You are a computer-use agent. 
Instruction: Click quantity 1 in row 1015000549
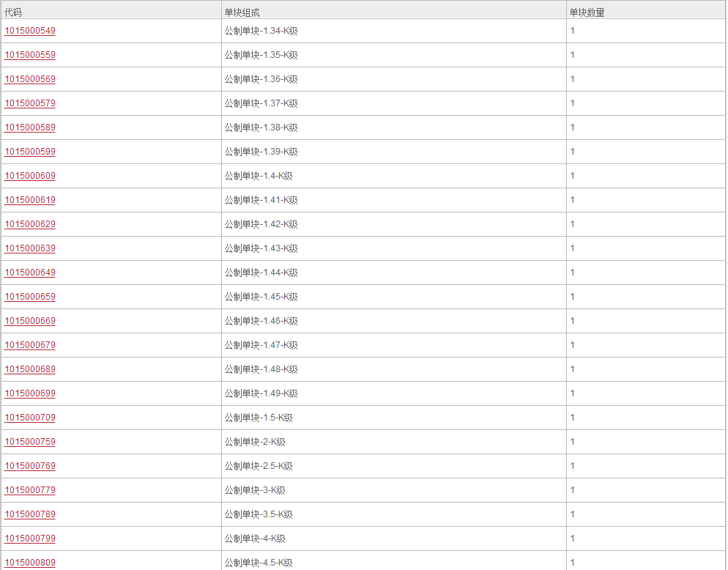573,31
